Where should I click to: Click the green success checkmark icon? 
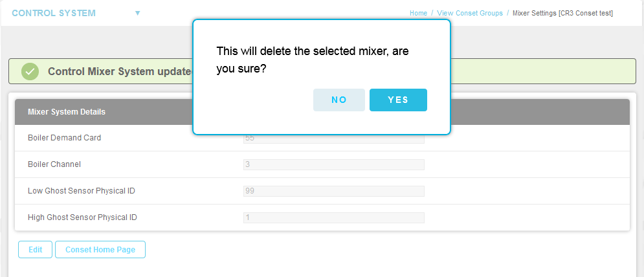30,71
